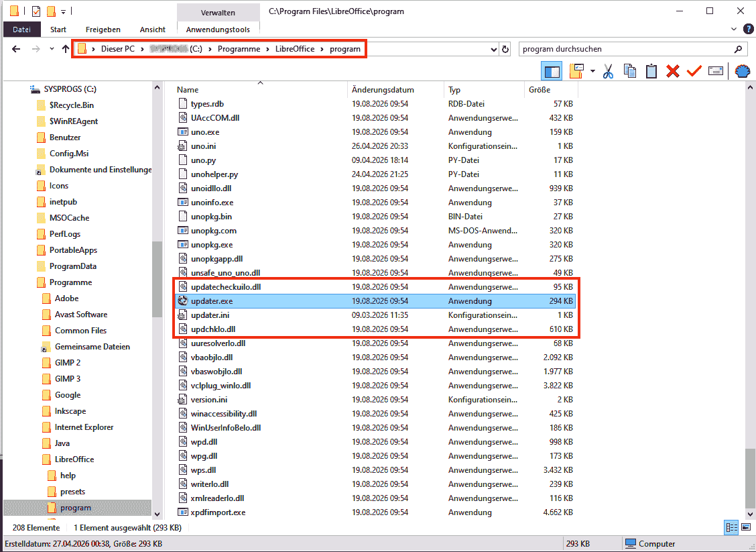Click the blue shell icon in toolbar
This screenshot has height=552, width=756.
(743, 71)
